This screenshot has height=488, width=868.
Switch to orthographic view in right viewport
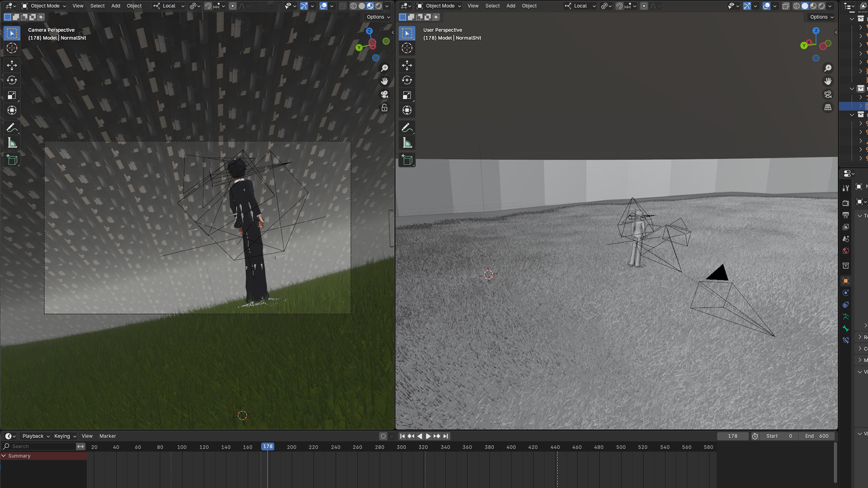[828, 108]
